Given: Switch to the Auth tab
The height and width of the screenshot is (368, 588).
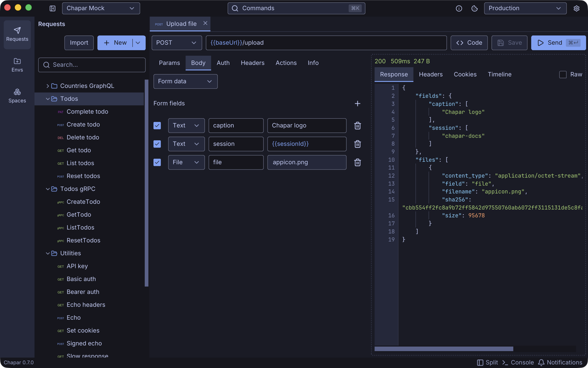Looking at the screenshot, I should click(223, 63).
